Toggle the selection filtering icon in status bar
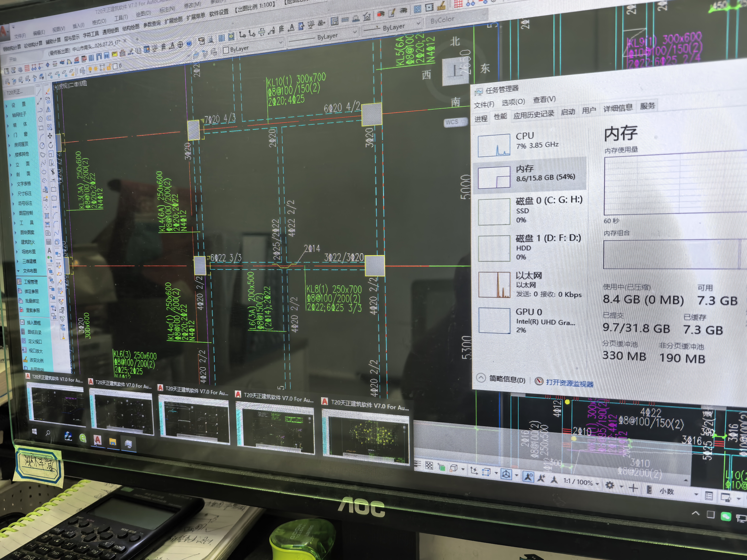The height and width of the screenshot is (560, 747). point(486,472)
